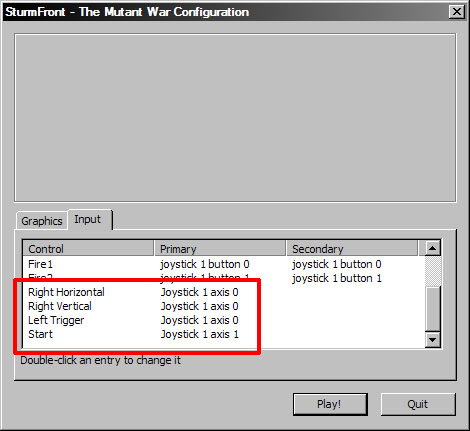Click the Primary column header

coord(220,249)
